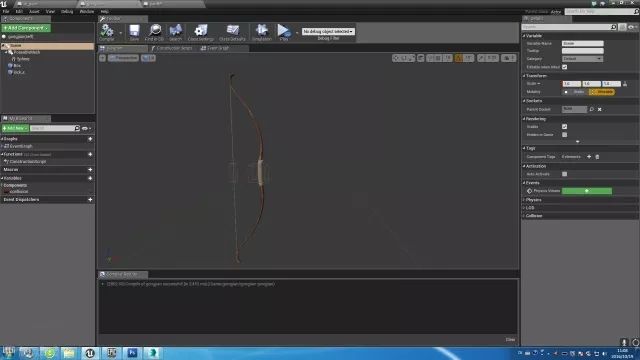640x360 pixels.
Task: Expand the Physics section in Details
Action: point(533,200)
